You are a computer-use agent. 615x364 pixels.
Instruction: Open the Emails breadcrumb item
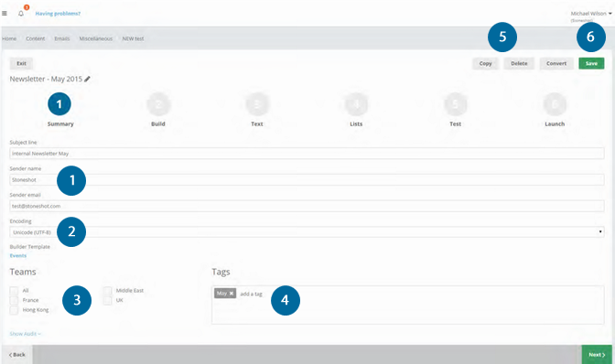click(62, 38)
